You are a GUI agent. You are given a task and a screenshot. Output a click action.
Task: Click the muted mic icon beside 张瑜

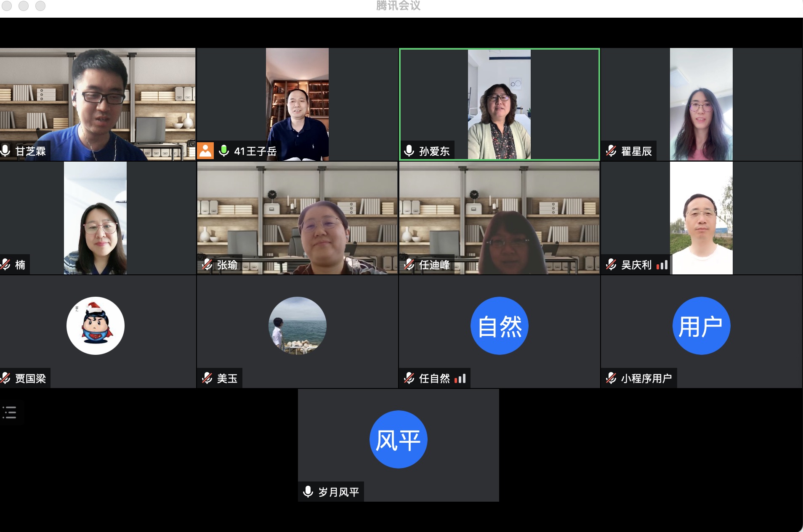click(207, 264)
